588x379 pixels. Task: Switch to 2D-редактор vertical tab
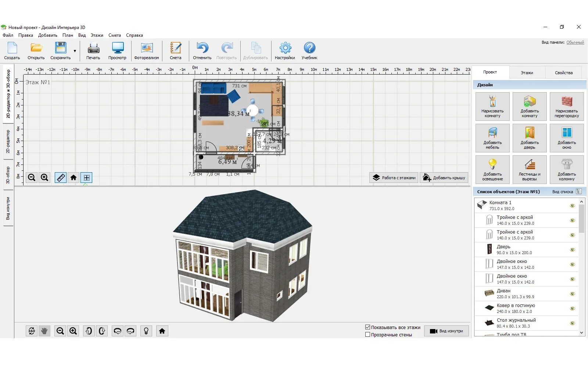pos(8,142)
